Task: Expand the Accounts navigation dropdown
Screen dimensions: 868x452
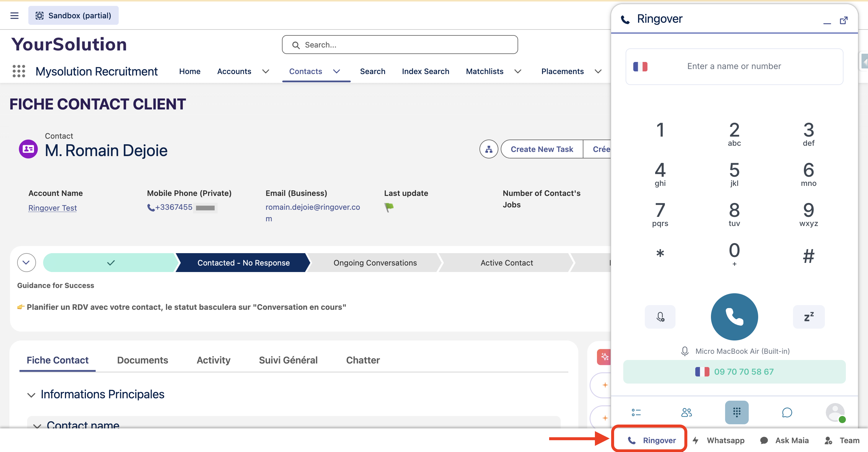Action: point(265,71)
